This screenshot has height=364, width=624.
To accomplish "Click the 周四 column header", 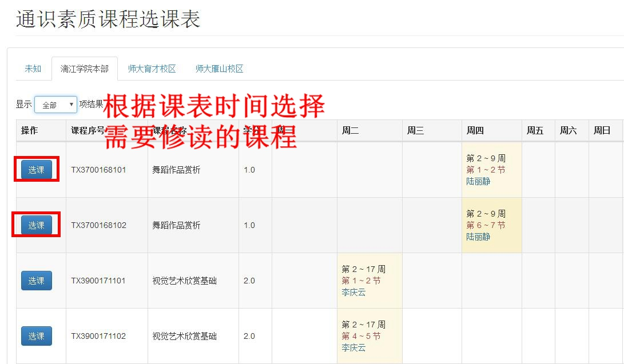I will tap(475, 130).
